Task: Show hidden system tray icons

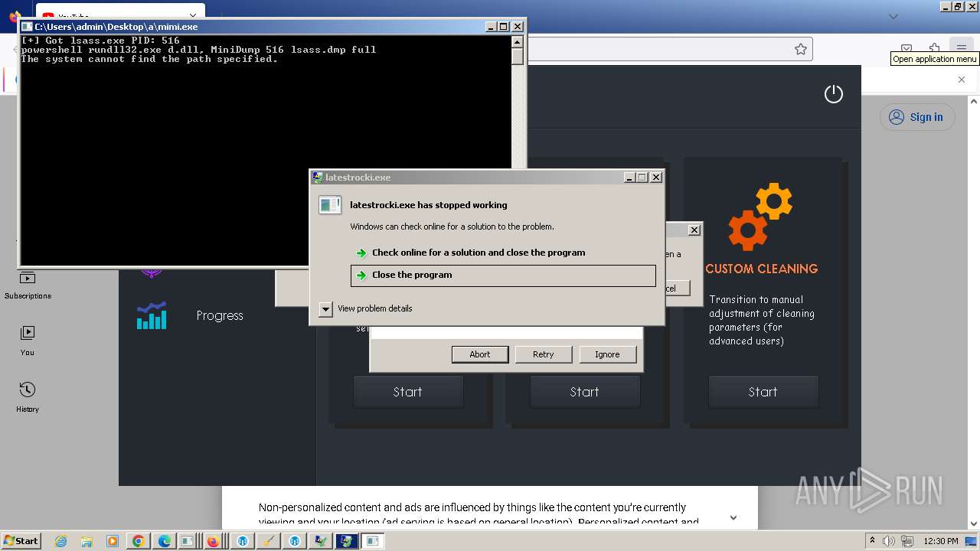Action: coord(872,541)
